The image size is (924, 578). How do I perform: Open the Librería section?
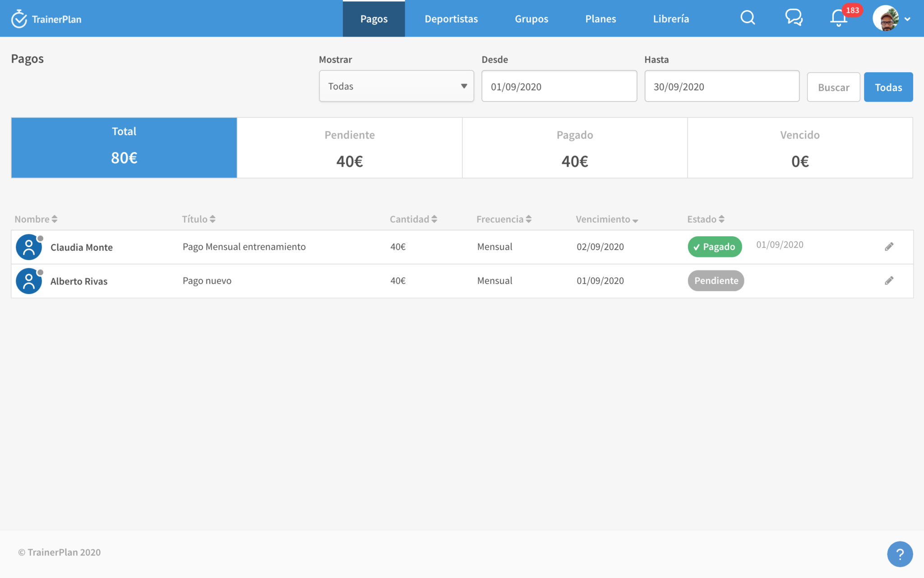670,19
